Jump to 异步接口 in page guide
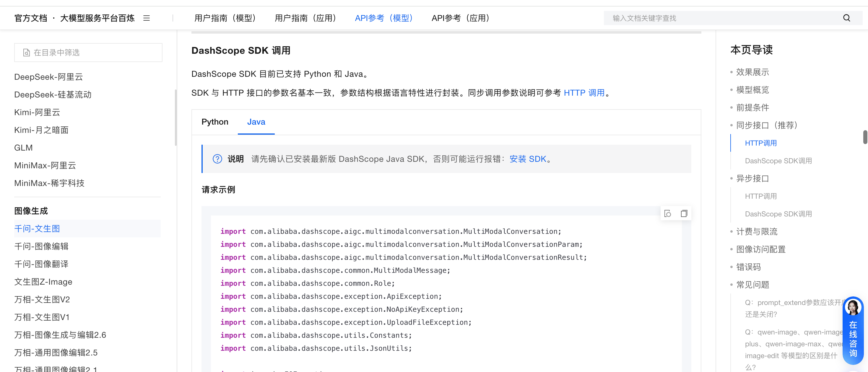The height and width of the screenshot is (372, 868). click(x=752, y=178)
